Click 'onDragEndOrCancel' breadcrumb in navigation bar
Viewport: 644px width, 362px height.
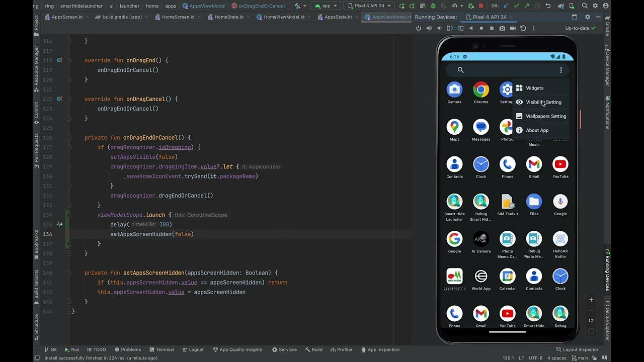(x=258, y=6)
